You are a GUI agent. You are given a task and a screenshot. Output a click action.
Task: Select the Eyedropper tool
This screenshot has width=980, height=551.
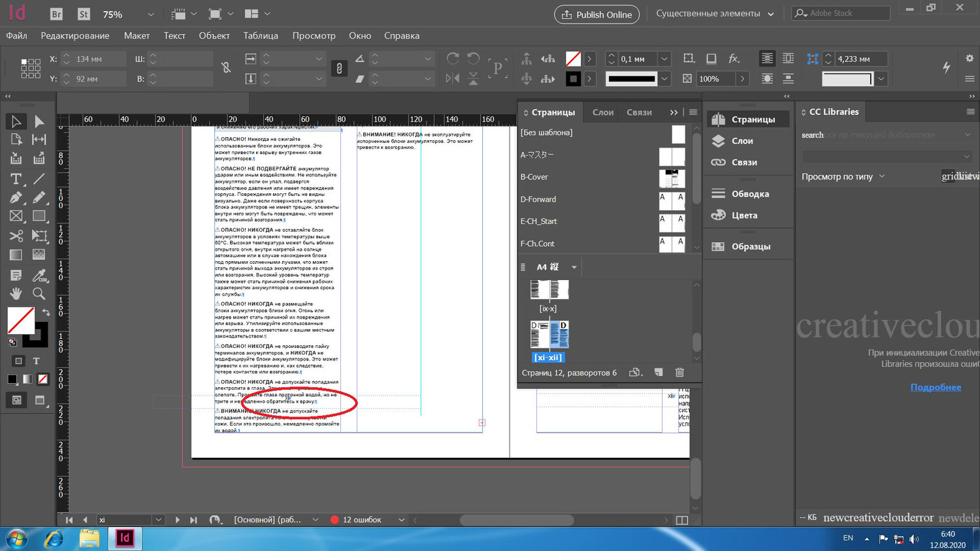pyautogui.click(x=39, y=275)
